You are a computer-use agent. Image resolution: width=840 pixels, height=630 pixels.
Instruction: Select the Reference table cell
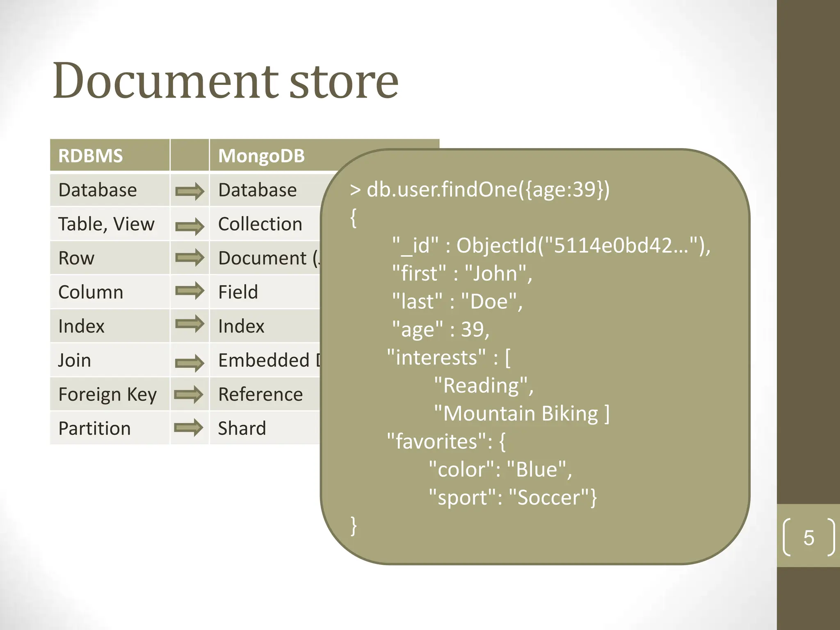coord(260,395)
